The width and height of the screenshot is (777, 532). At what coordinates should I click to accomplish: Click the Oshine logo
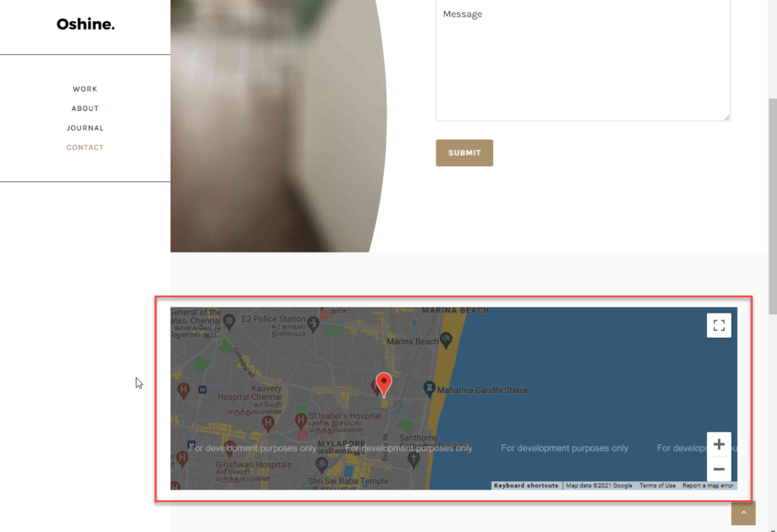click(x=86, y=24)
